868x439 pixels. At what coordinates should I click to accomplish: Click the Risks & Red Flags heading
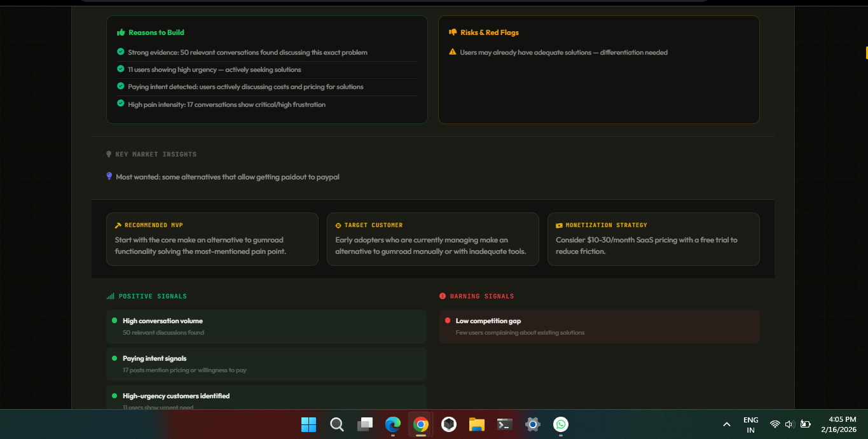click(x=490, y=32)
